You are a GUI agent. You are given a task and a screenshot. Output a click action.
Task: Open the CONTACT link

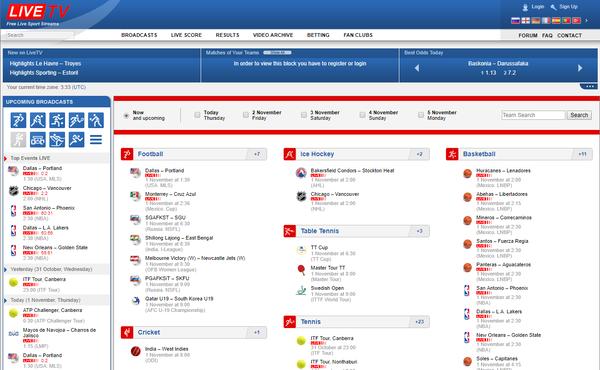[x=569, y=35]
